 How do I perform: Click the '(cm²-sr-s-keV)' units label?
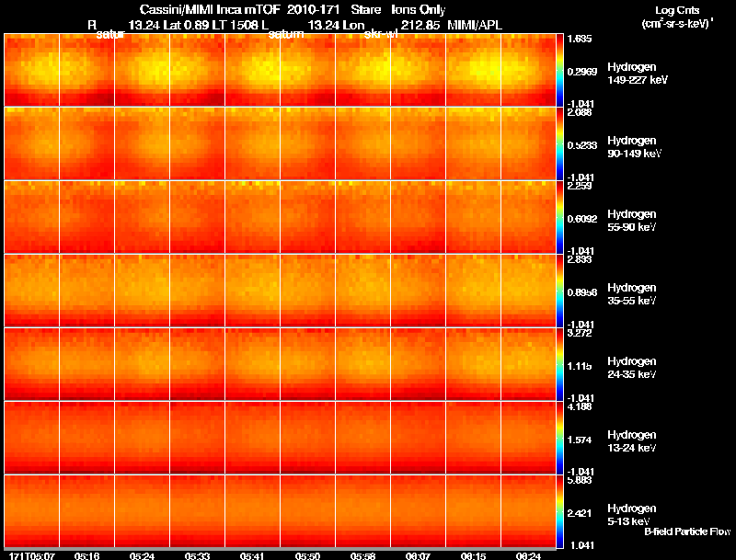pos(677,23)
